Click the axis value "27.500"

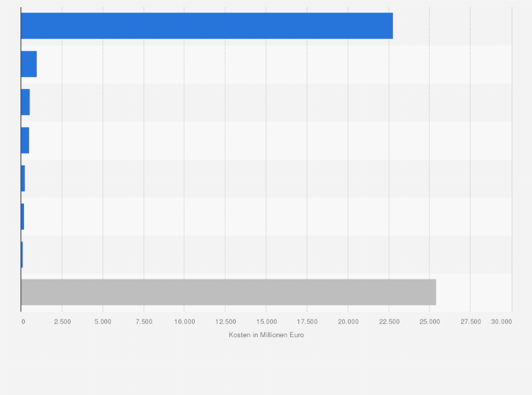(471, 322)
